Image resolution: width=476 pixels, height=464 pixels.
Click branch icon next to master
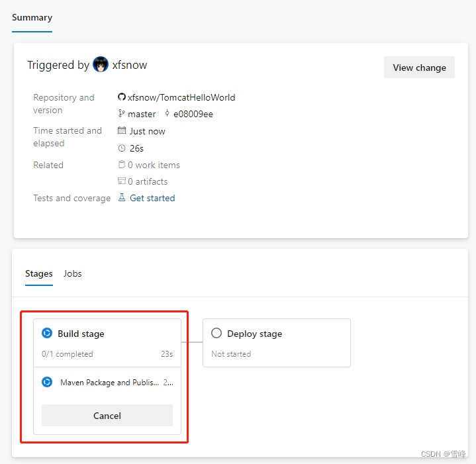[x=121, y=114]
